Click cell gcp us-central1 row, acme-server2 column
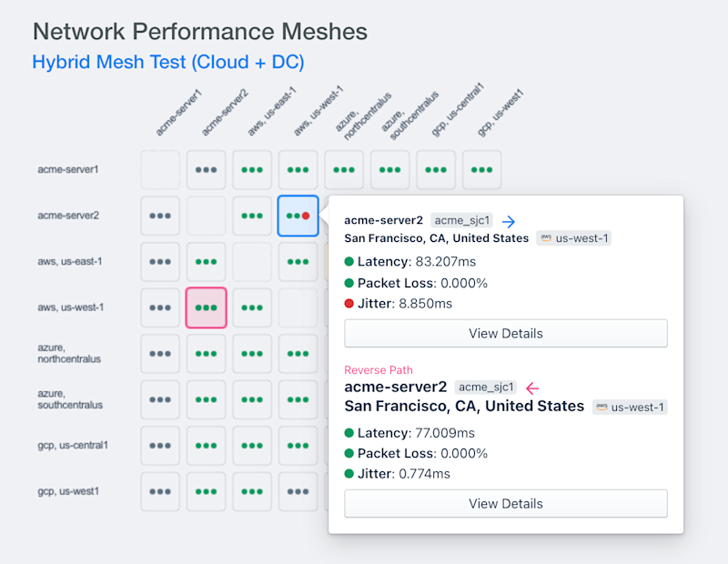 207,446
